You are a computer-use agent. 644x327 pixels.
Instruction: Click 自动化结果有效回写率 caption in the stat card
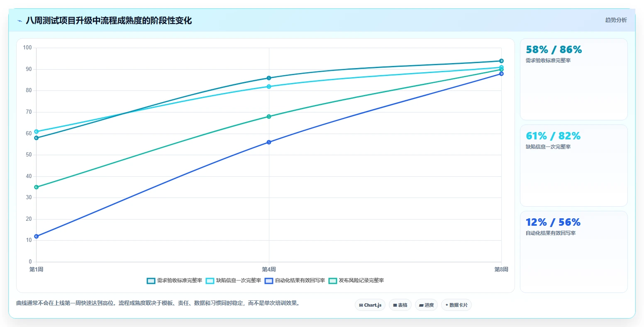[x=551, y=233]
